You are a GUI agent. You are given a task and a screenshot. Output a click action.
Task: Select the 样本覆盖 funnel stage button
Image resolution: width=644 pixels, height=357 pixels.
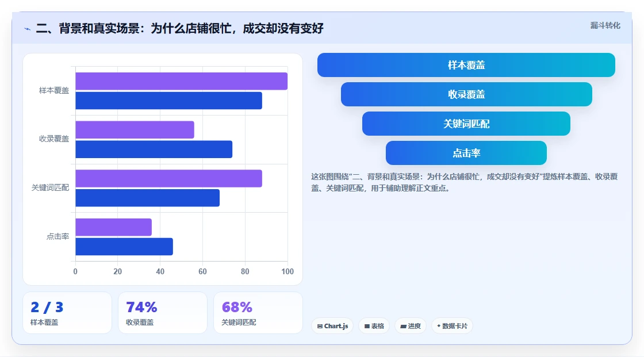466,65
